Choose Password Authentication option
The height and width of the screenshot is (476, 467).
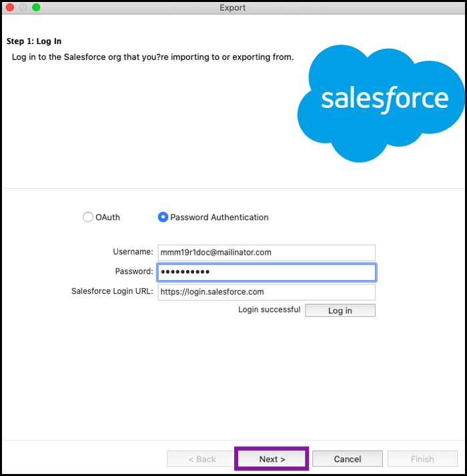(x=163, y=217)
